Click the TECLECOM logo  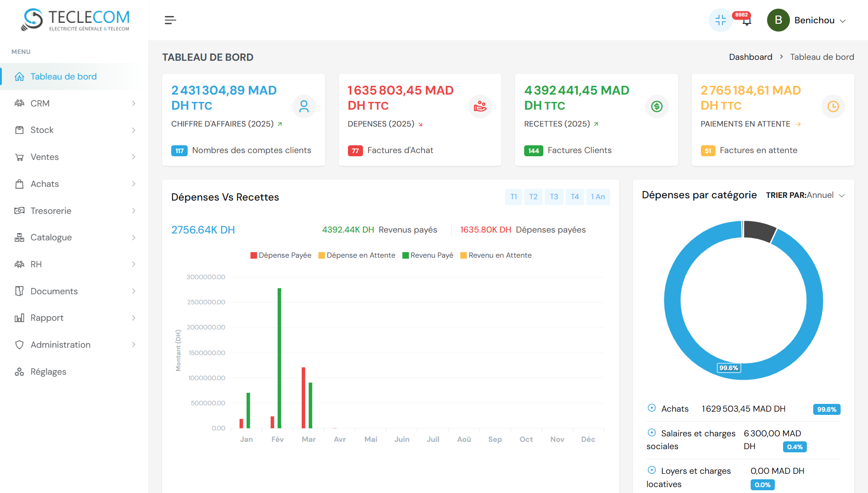pyautogui.click(x=76, y=20)
